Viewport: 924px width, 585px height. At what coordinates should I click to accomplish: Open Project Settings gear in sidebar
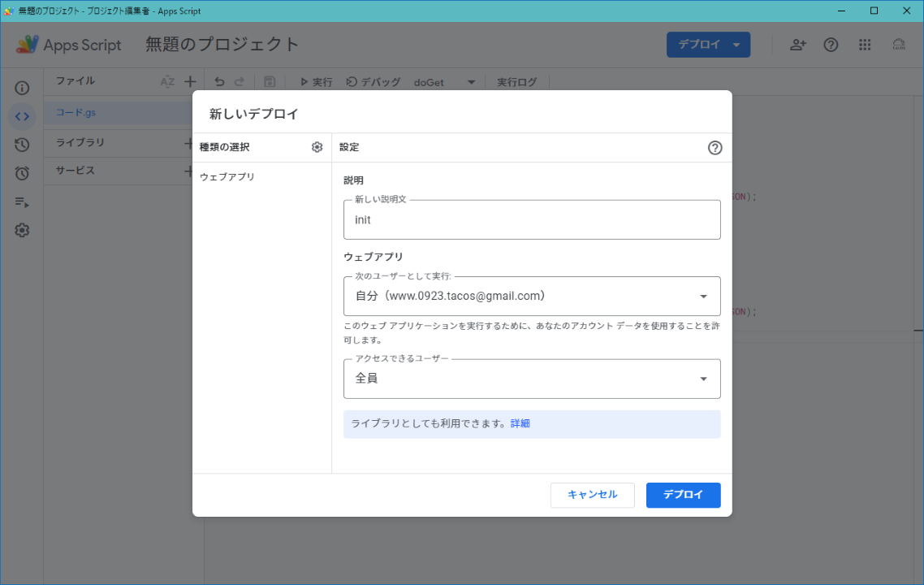point(22,231)
